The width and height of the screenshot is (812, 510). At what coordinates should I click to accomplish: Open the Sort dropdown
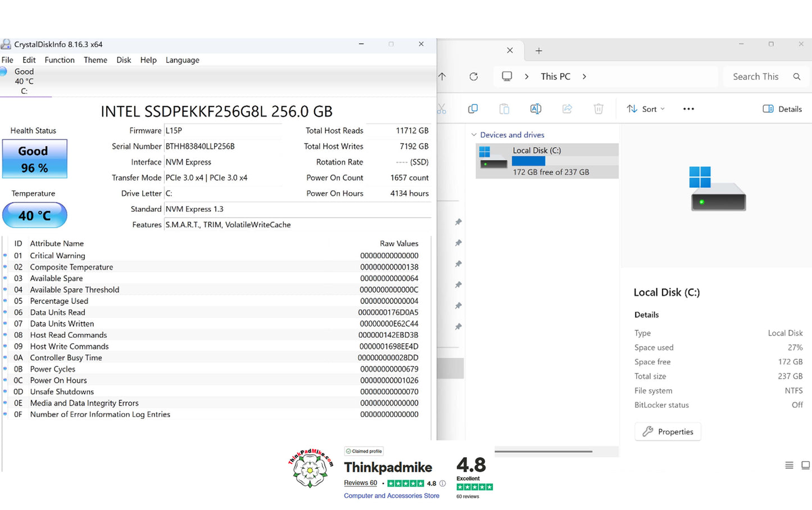pyautogui.click(x=646, y=109)
